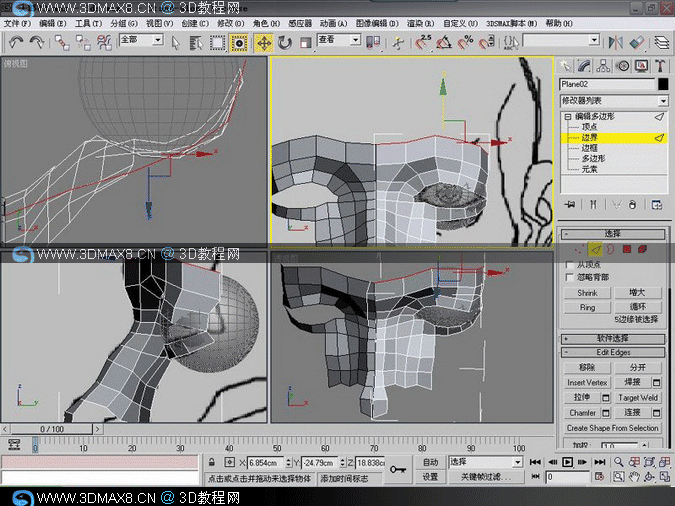Toggle the Spinner Snap icon

(x=486, y=42)
